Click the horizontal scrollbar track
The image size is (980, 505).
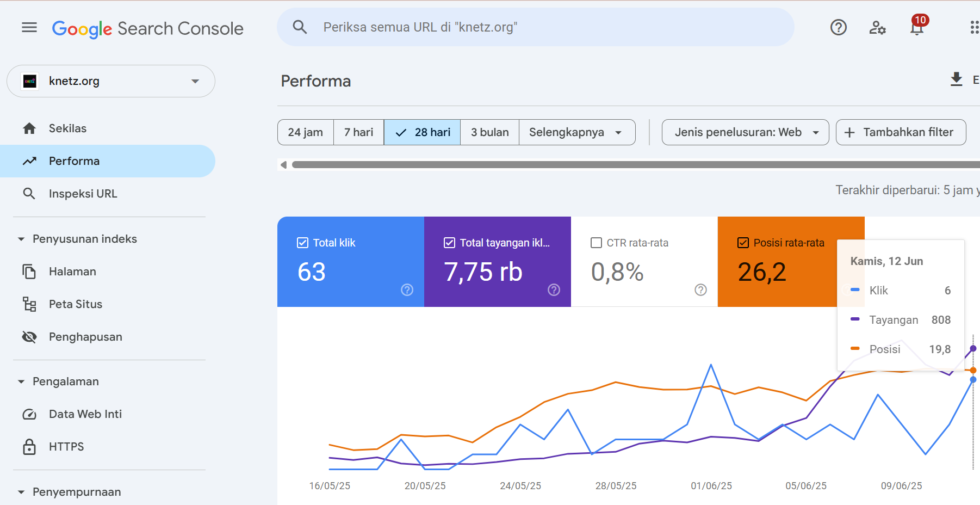pyautogui.click(x=636, y=164)
